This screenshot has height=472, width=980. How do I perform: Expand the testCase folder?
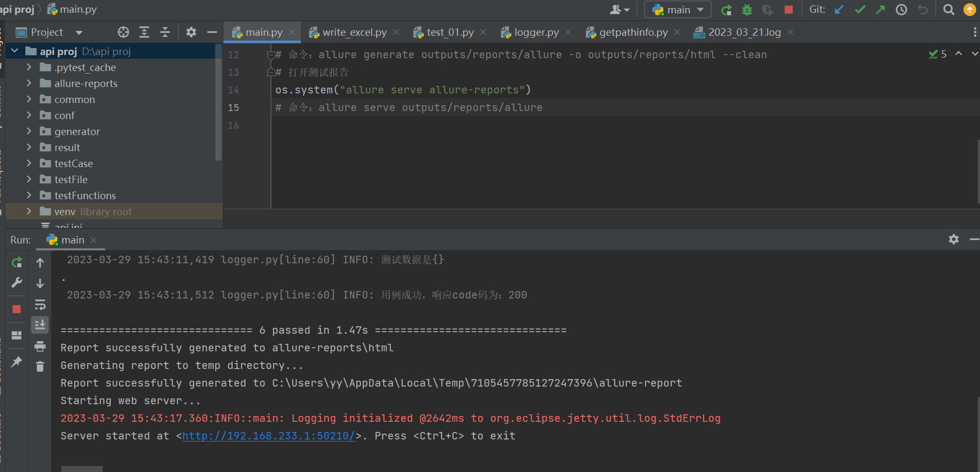(29, 163)
